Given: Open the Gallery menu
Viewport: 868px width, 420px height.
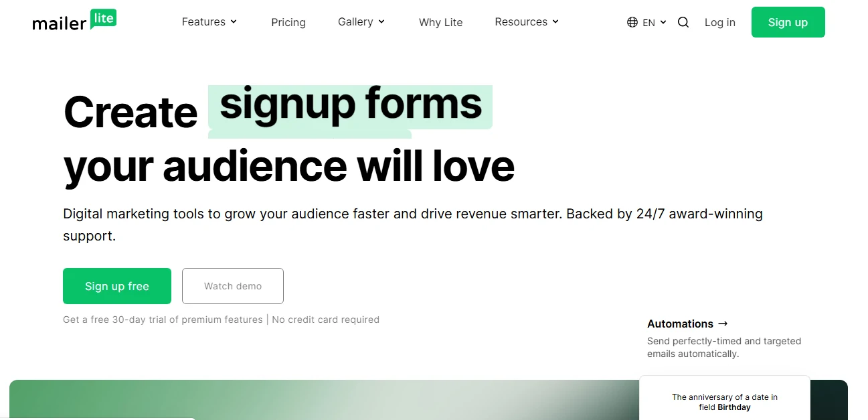Looking at the screenshot, I should 361,22.
